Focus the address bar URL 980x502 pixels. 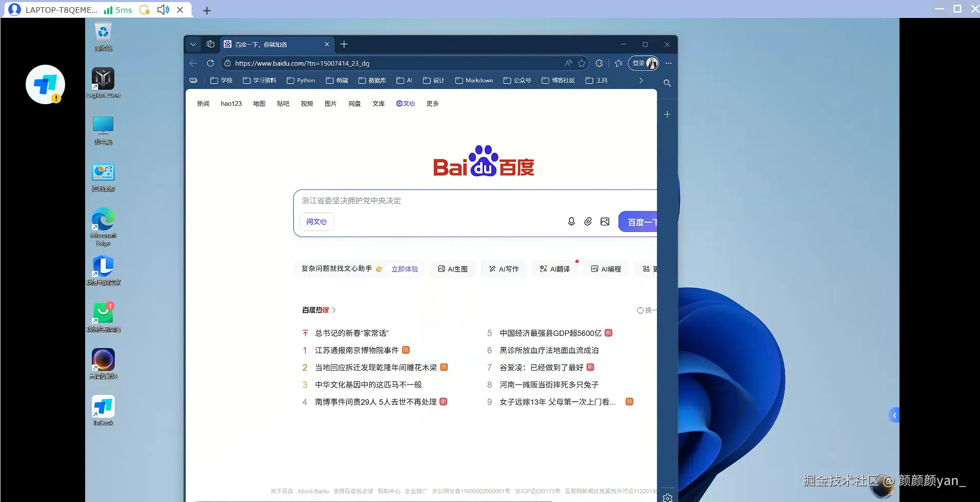click(x=302, y=63)
